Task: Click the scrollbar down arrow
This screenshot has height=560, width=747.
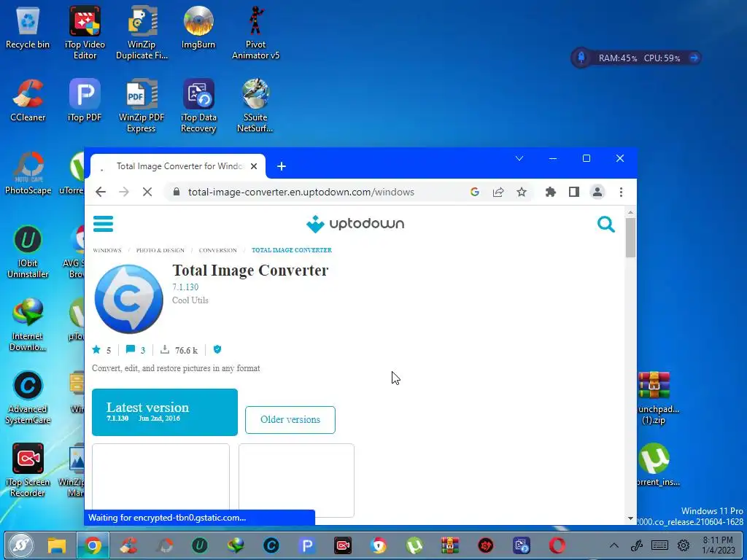Action: click(630, 518)
